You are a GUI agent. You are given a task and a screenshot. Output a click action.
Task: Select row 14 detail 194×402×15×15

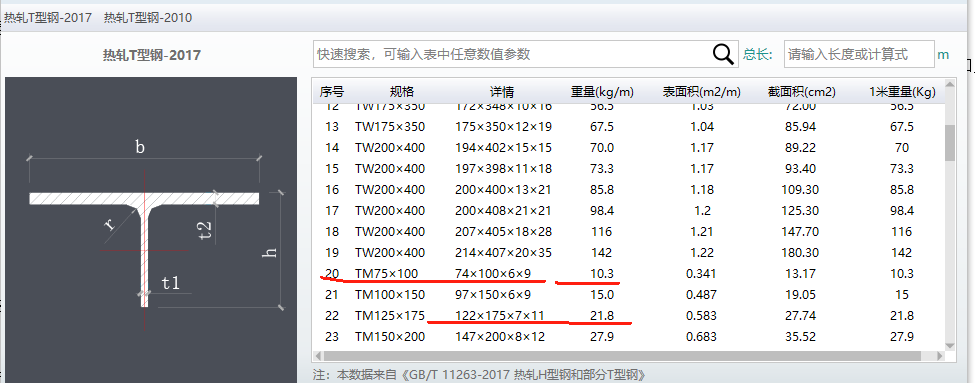[x=502, y=148]
